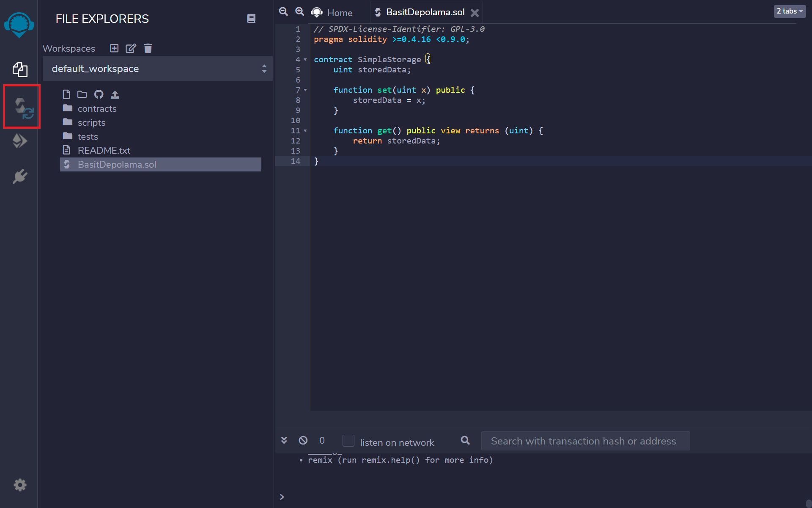The image size is (812, 508).
Task: Open Deploy & run transactions icon
Action: click(x=20, y=141)
